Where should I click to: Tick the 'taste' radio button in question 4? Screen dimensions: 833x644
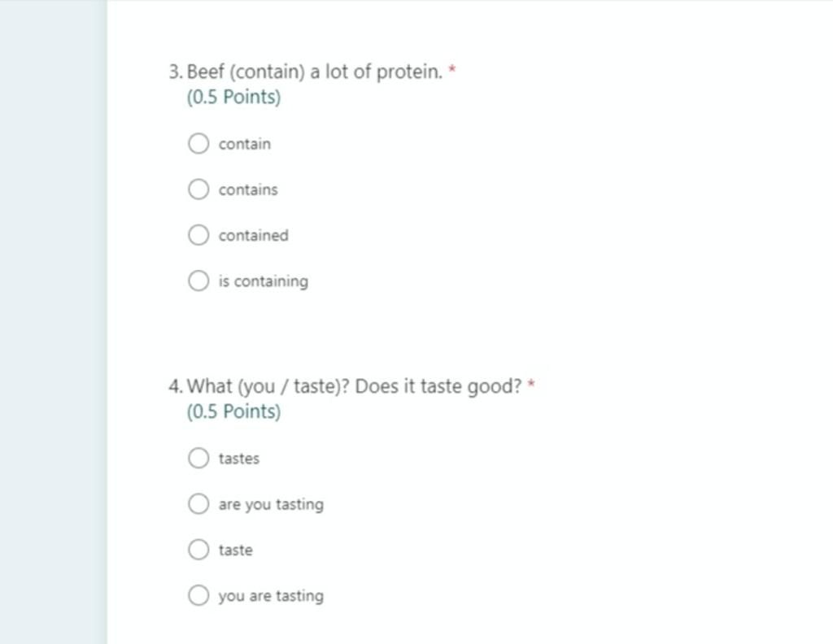[198, 550]
